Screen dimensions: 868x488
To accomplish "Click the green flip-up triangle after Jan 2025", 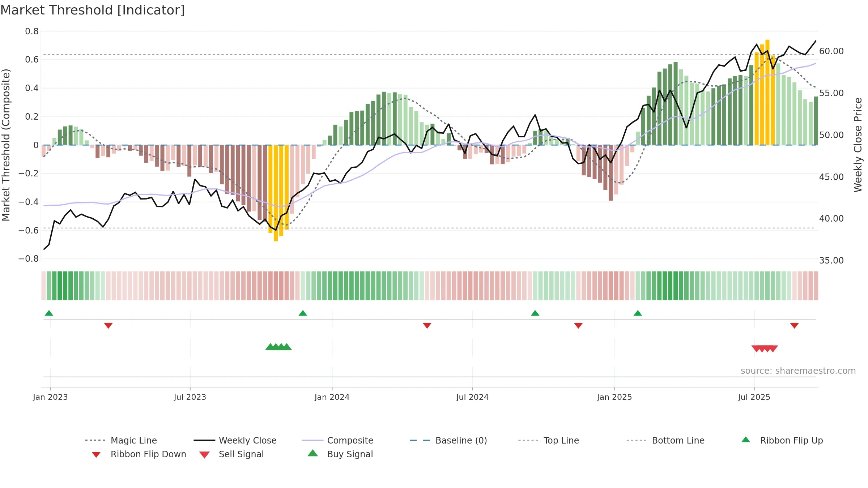I will 638,313.
